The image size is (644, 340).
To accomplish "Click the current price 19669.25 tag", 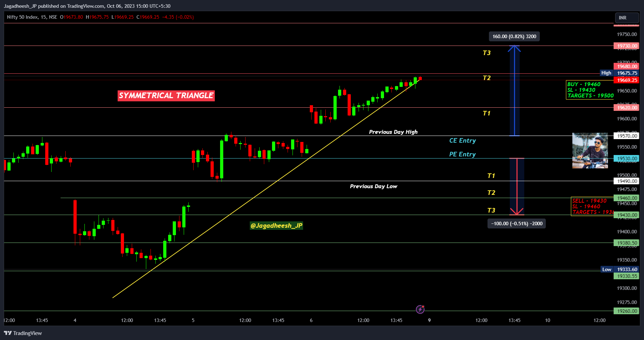I will click(x=626, y=80).
